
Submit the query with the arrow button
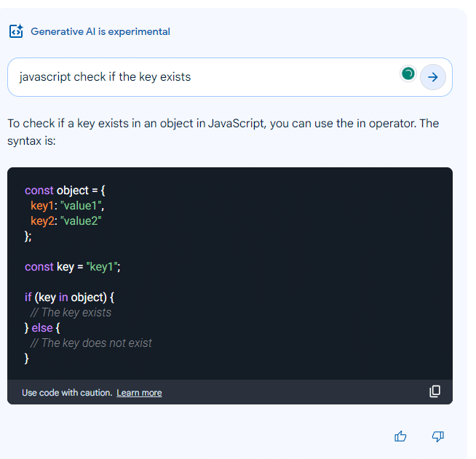coord(433,77)
